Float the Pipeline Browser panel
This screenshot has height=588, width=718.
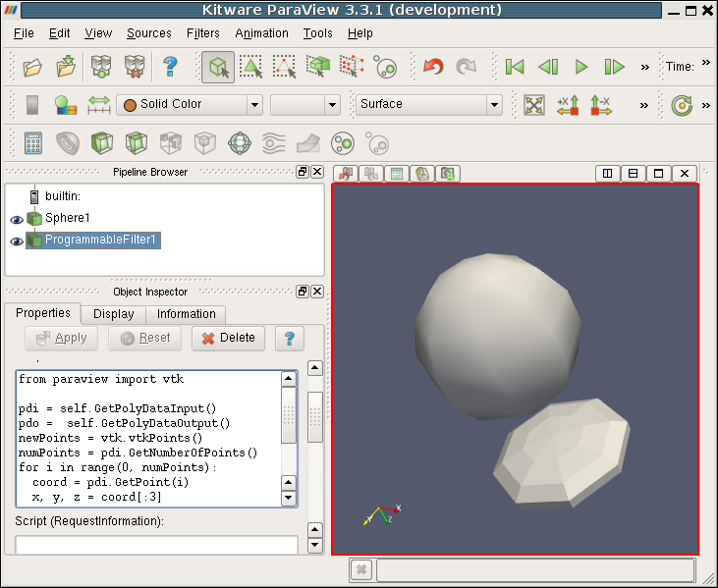point(303,172)
